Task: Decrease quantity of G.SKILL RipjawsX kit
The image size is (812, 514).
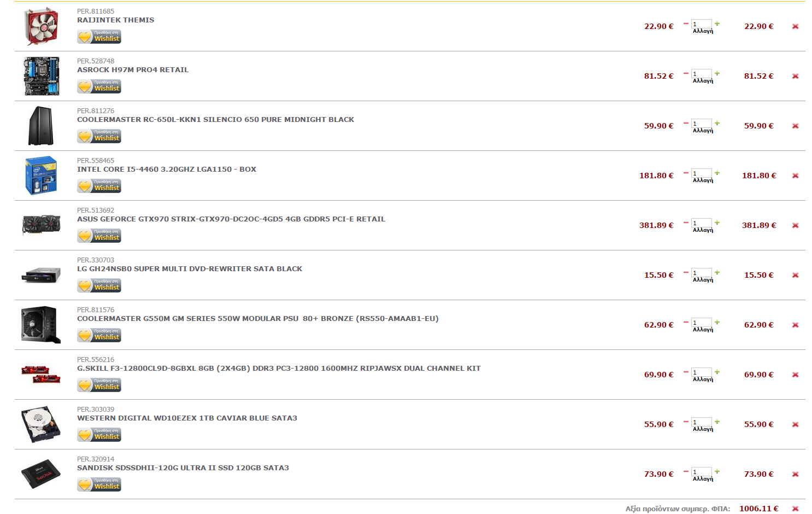Action: pyautogui.click(x=686, y=372)
